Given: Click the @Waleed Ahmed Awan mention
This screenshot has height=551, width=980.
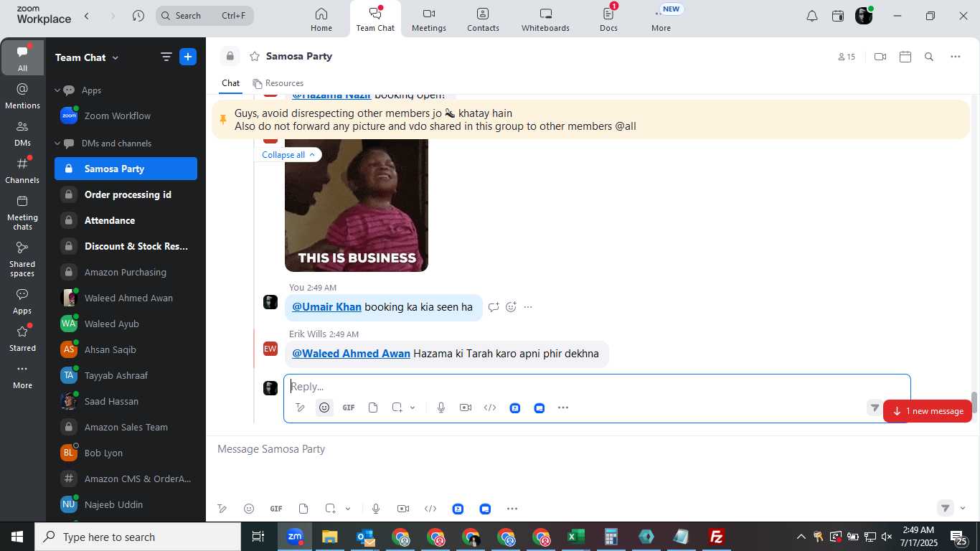Looking at the screenshot, I should point(351,354).
